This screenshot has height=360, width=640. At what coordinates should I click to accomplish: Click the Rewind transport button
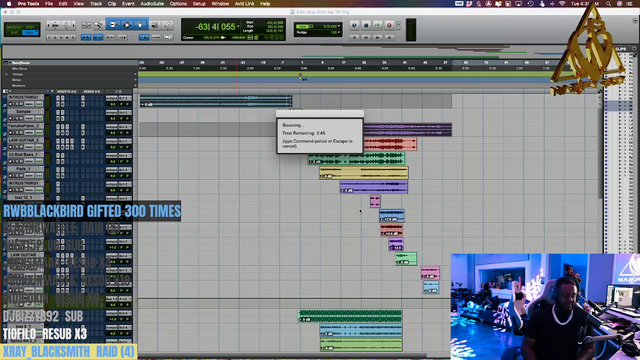pyautogui.click(x=366, y=37)
